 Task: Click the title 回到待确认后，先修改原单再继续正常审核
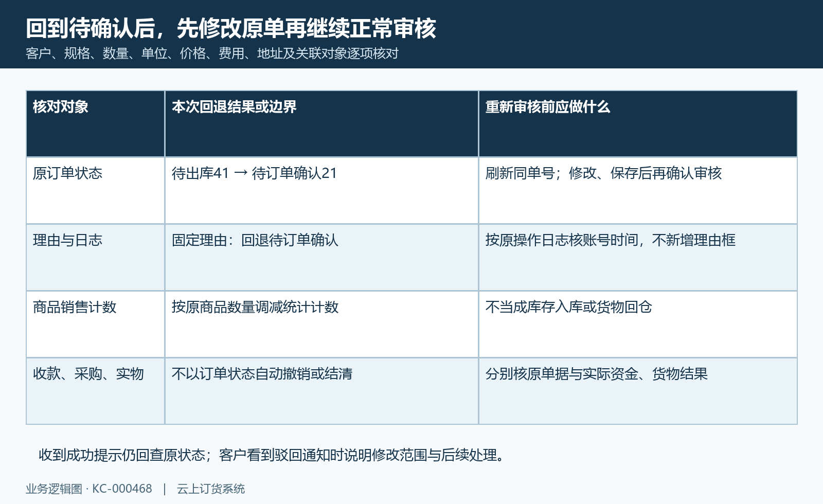tap(231, 28)
